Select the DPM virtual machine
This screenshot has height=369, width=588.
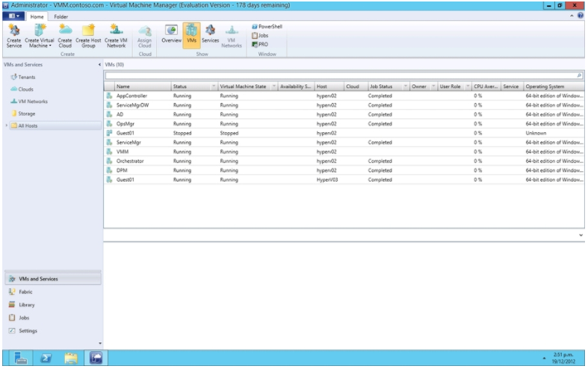(x=344, y=170)
